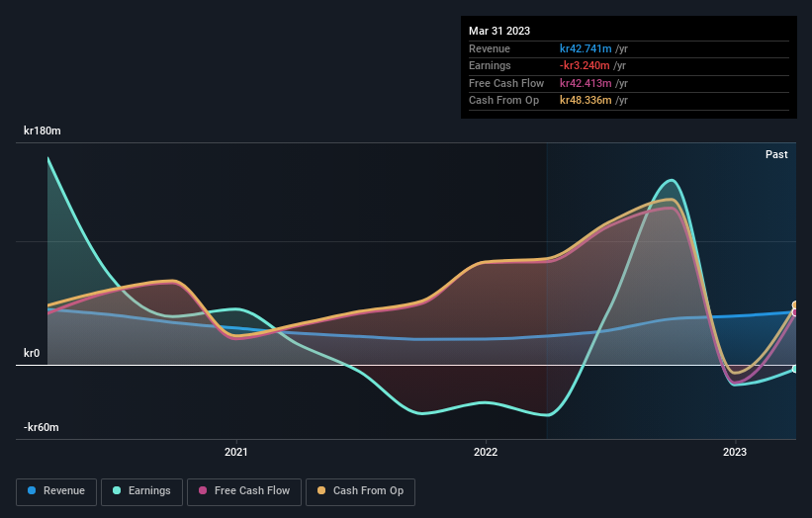Click the Mar 31 2023 tooltip date
812x518 pixels.
tap(499, 31)
